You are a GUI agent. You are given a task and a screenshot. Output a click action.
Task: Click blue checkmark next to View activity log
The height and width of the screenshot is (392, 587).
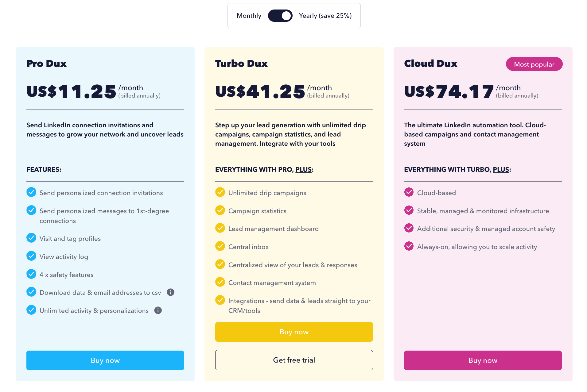coord(31,256)
